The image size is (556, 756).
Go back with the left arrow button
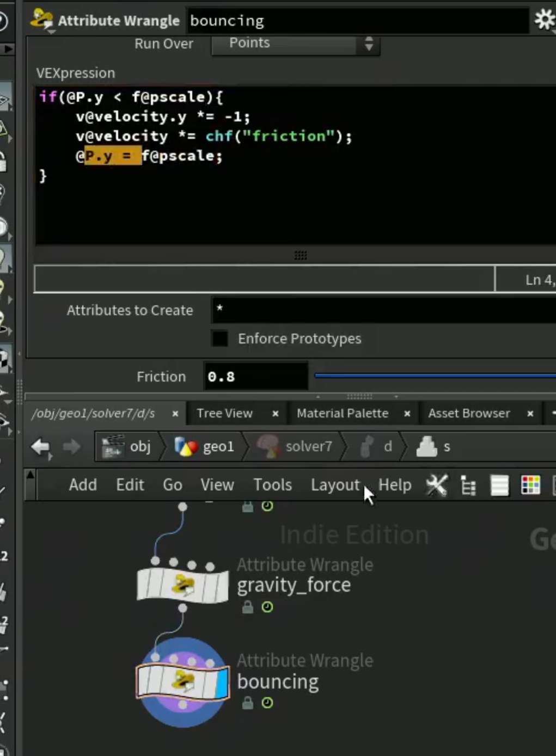click(41, 447)
